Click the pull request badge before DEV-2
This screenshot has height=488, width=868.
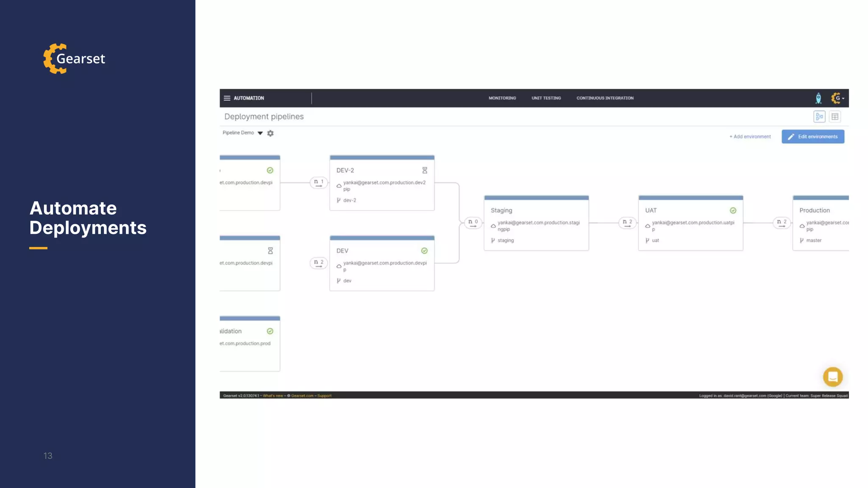pyautogui.click(x=318, y=183)
